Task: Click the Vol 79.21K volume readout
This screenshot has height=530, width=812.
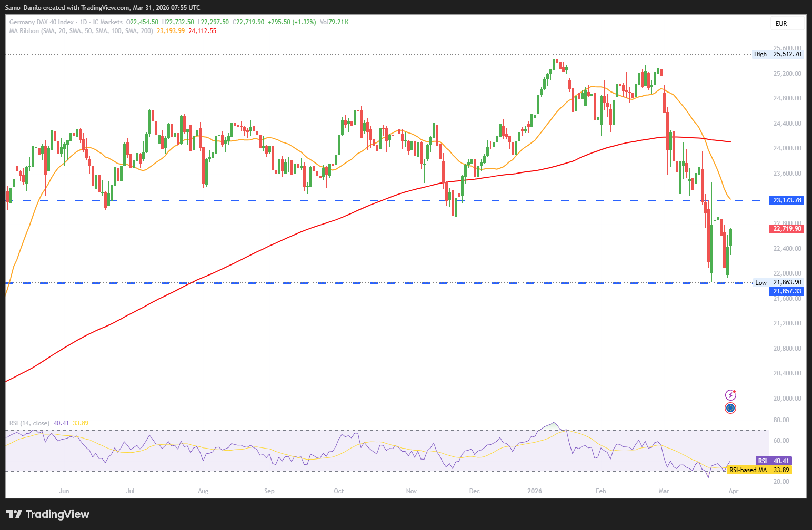Action: point(334,22)
